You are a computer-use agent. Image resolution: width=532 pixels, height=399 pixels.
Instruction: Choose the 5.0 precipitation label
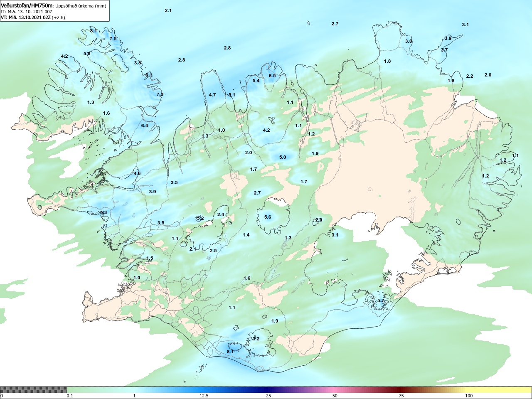click(283, 157)
